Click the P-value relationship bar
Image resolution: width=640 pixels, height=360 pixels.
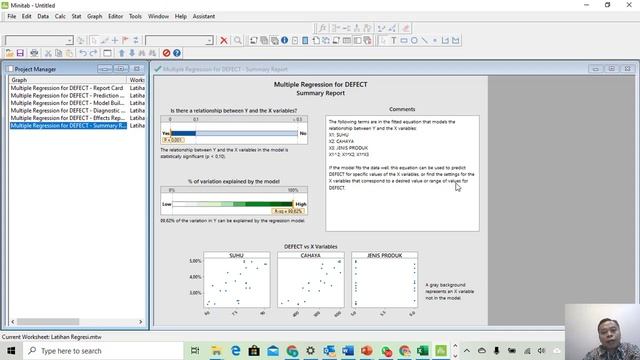[234, 133]
